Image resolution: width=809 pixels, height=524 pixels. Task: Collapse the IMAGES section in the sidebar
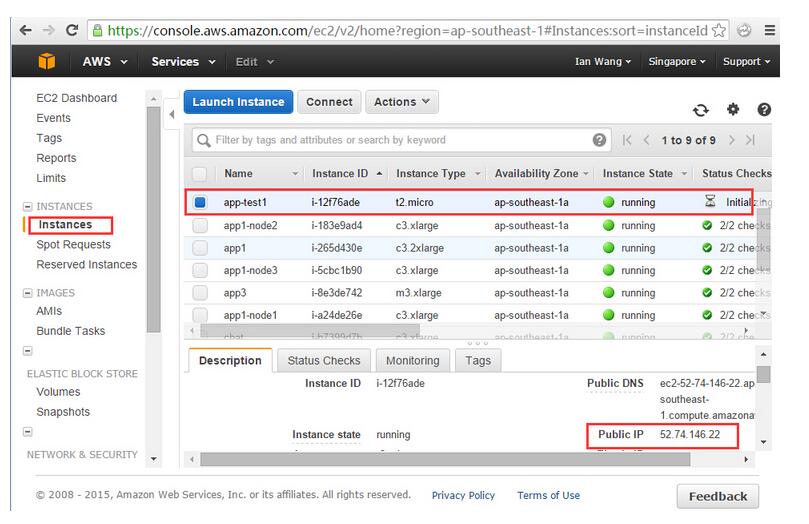[x=28, y=293]
